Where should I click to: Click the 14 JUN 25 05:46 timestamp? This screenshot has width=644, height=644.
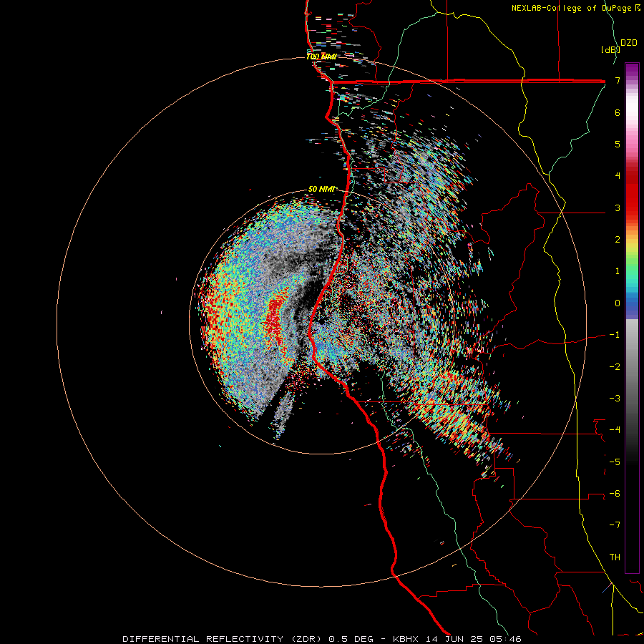tap(472, 639)
